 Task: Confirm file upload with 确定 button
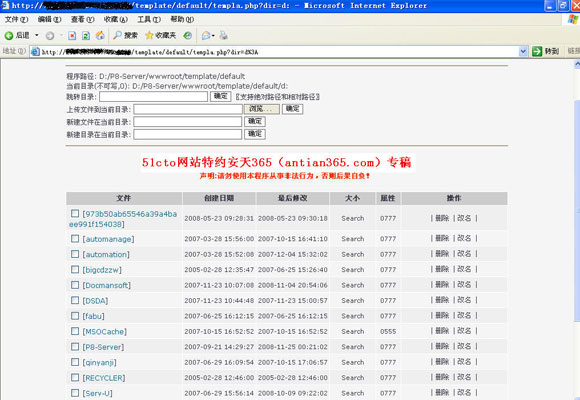pyautogui.click(x=293, y=109)
